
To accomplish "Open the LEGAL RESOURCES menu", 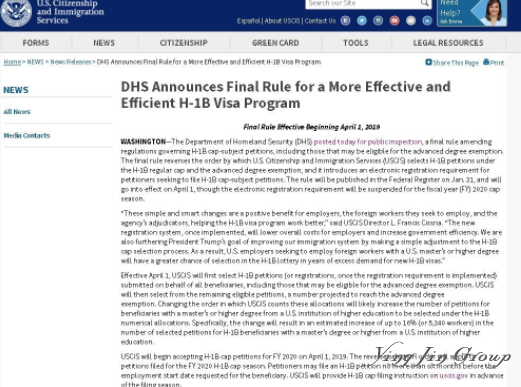I will (448, 43).
